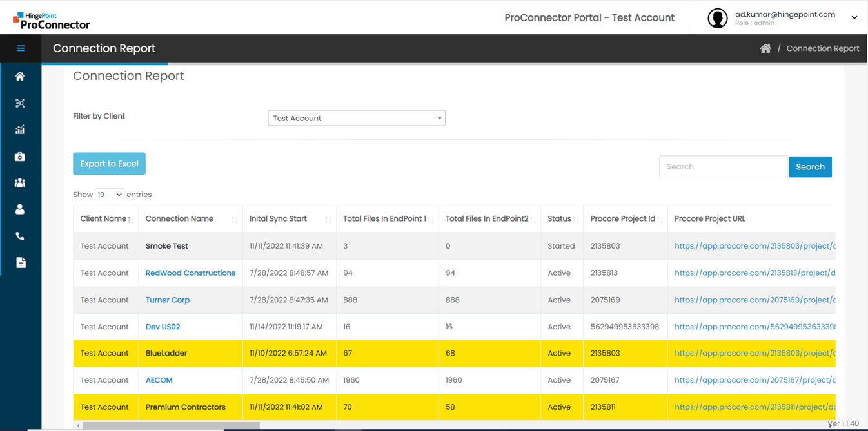Sort by Status column
The image size is (868, 431).
(562, 219)
